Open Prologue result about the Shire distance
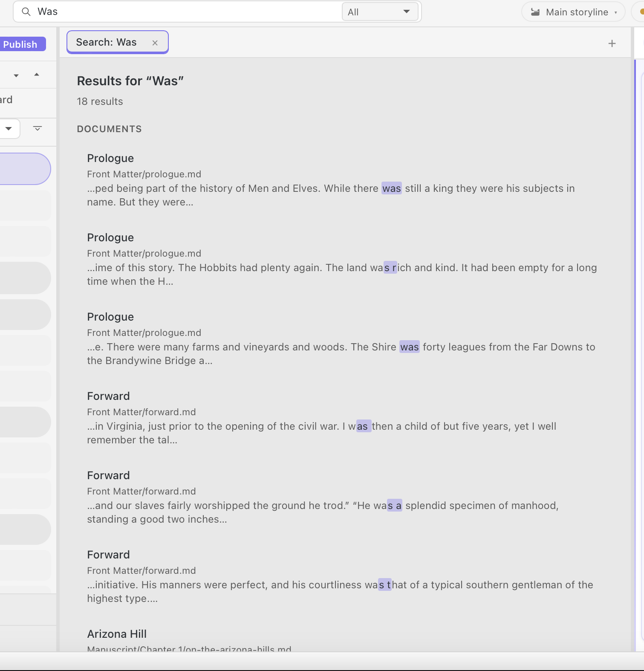 tap(110, 317)
